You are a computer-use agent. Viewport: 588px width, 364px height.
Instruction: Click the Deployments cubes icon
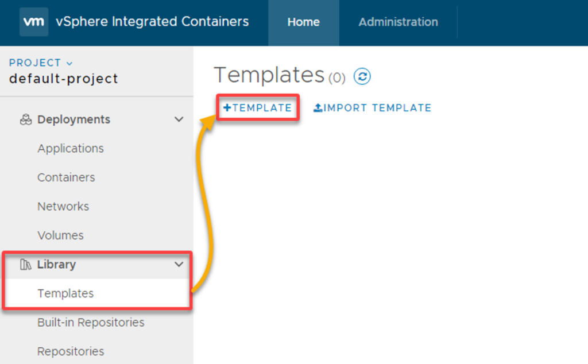tap(26, 119)
